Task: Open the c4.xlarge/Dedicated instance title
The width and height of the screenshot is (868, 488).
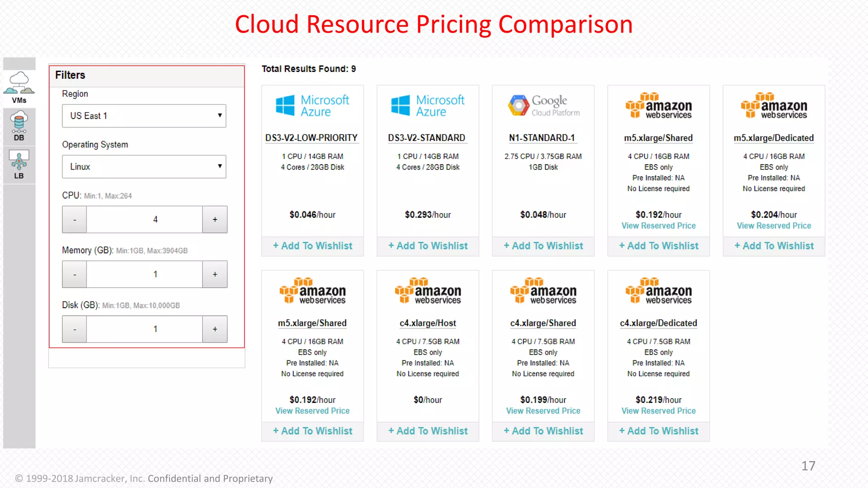Action: [x=659, y=323]
